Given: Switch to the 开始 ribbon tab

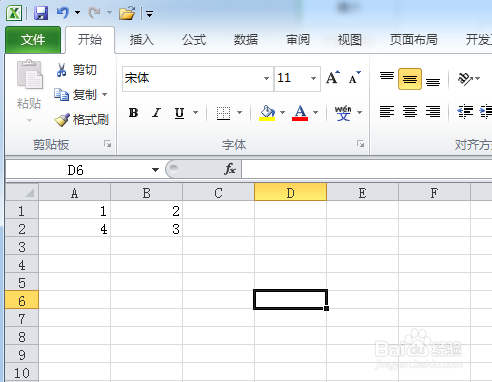Looking at the screenshot, I should (x=90, y=40).
